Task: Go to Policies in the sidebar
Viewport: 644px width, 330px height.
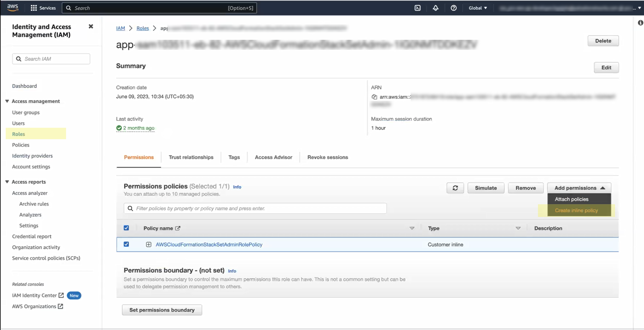Action: click(21, 145)
